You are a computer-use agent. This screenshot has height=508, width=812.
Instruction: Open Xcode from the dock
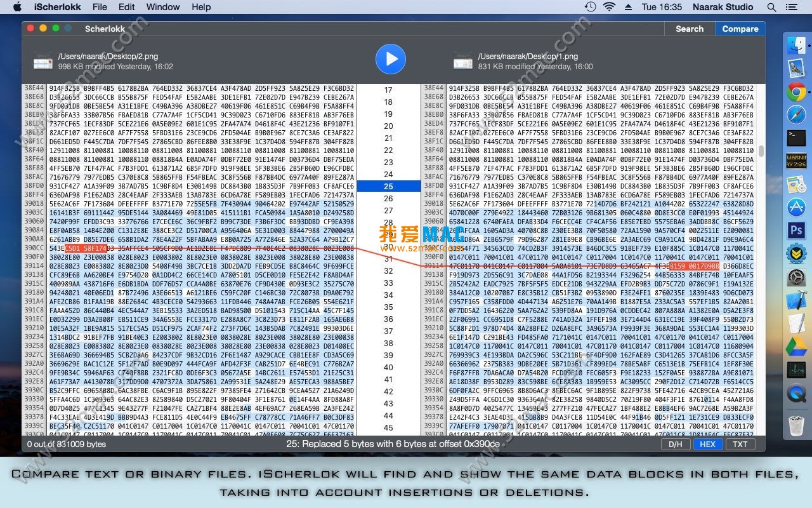tap(796, 300)
